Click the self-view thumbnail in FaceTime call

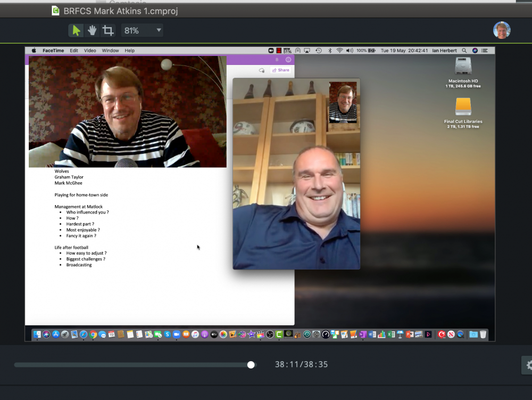(343, 102)
